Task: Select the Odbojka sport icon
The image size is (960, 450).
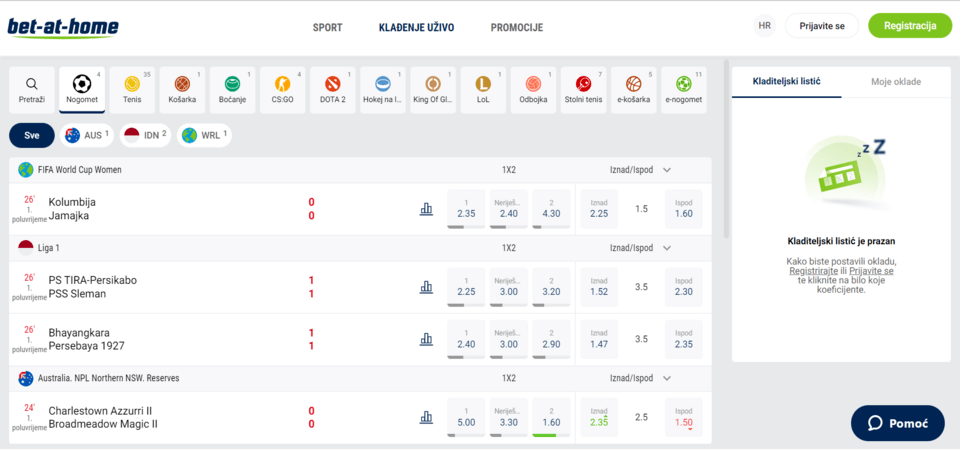Action: tap(534, 90)
